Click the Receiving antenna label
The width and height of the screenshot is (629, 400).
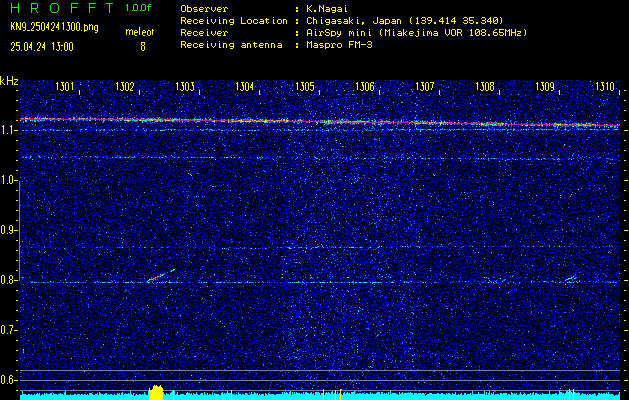(231, 45)
